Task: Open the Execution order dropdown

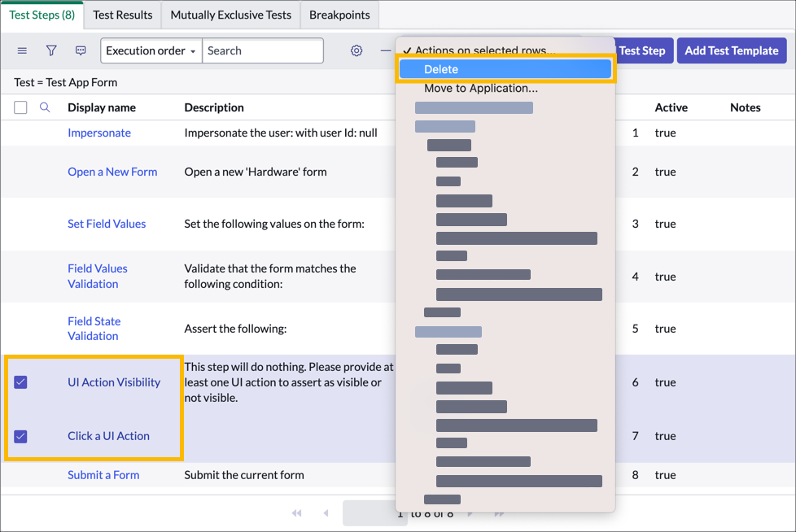Action: [x=151, y=50]
